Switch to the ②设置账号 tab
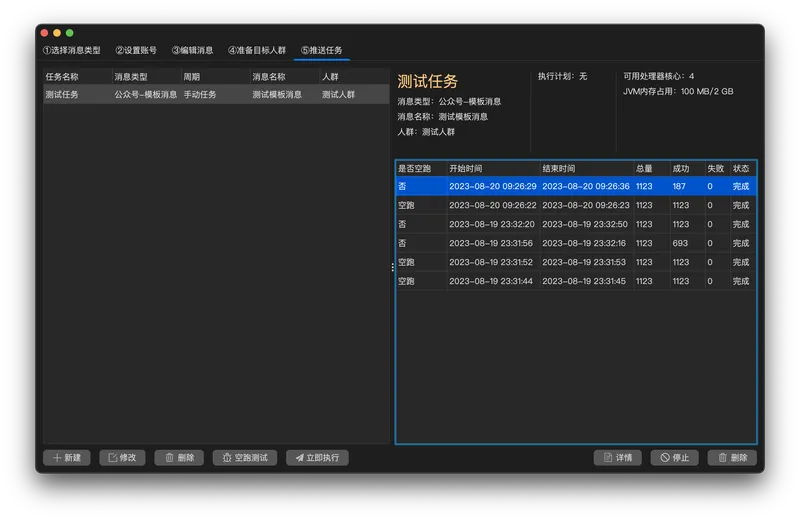Viewport: 800px width, 520px height. point(136,50)
